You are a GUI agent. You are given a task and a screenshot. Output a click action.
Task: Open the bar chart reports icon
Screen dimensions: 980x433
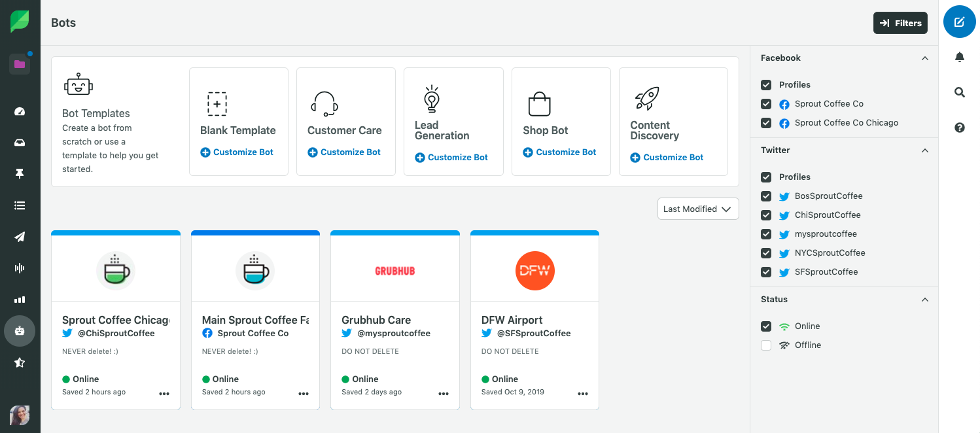click(x=20, y=300)
